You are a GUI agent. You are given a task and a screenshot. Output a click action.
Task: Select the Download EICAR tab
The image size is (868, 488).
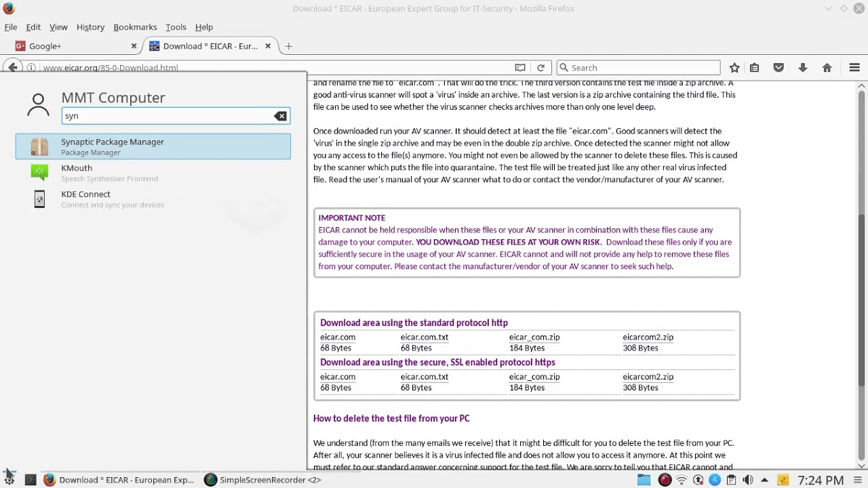pos(210,46)
